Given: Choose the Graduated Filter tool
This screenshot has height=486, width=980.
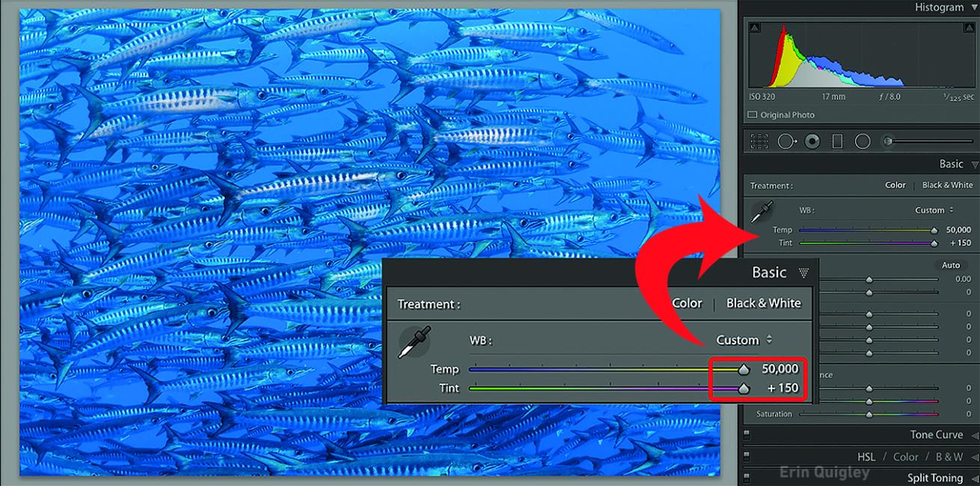Looking at the screenshot, I should pos(837,142).
